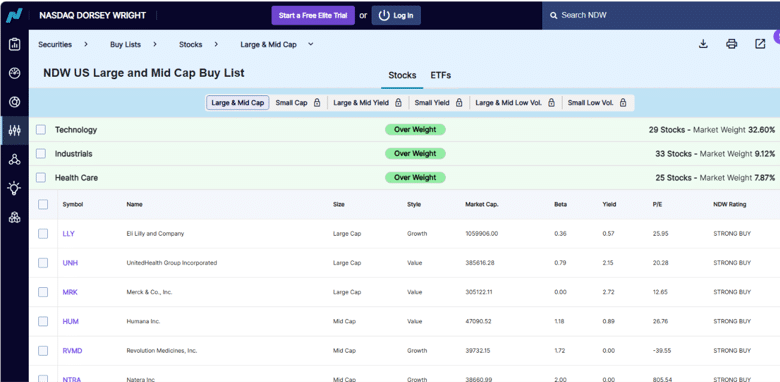Open the UNH symbol link
The image size is (780, 382).
pyautogui.click(x=70, y=263)
